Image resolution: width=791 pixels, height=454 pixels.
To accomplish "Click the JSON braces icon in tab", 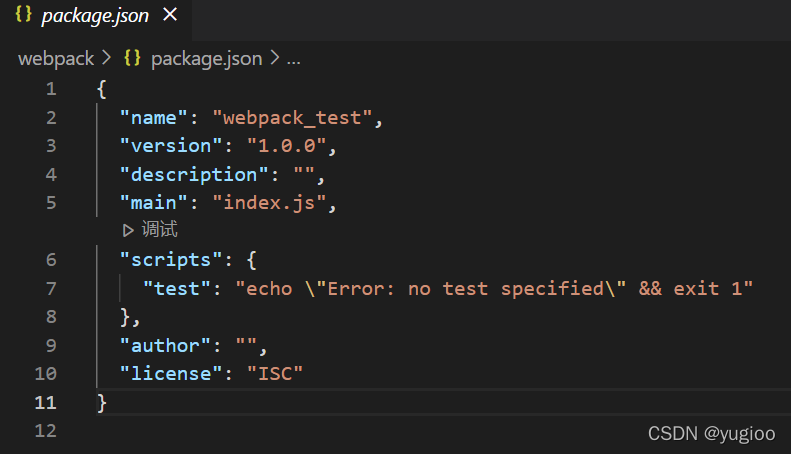I will pos(23,14).
